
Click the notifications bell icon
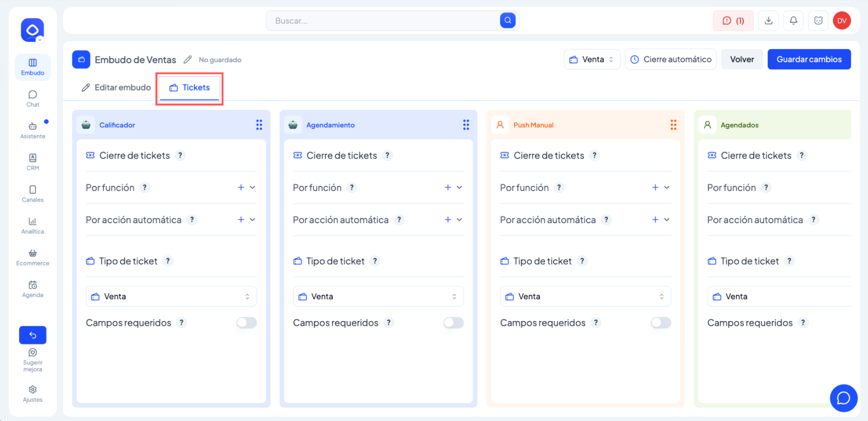click(793, 21)
